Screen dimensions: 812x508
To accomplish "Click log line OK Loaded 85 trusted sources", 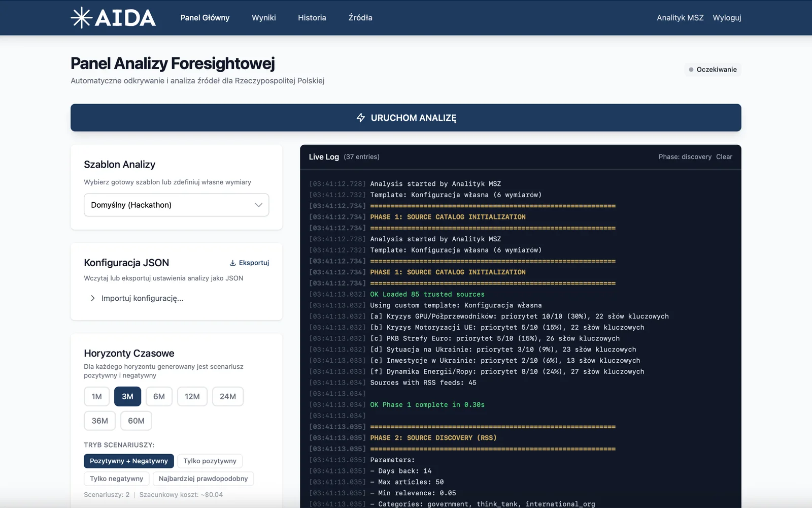I will [x=427, y=295].
